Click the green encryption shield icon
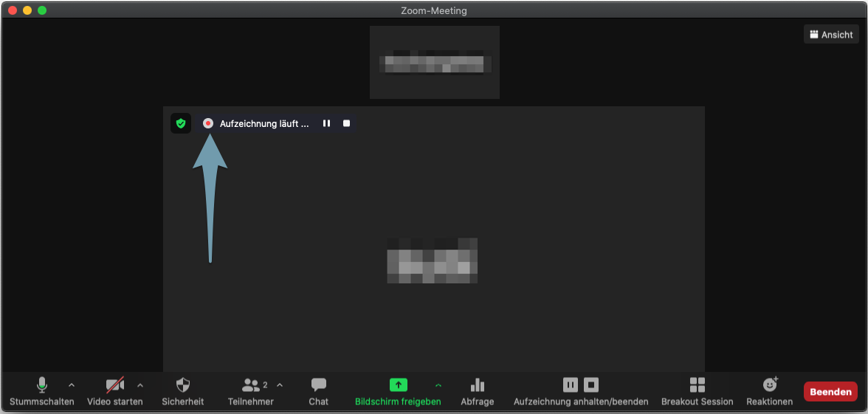This screenshot has width=868, height=414. click(x=180, y=123)
